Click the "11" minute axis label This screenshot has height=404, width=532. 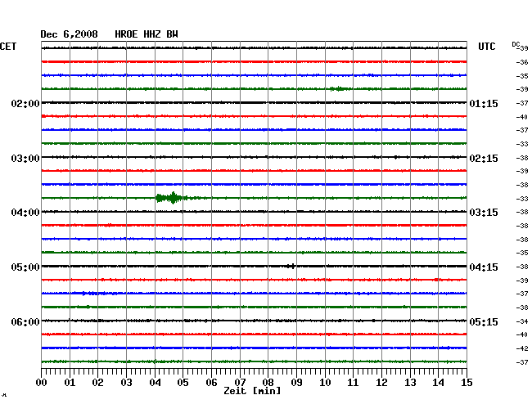tap(353, 383)
